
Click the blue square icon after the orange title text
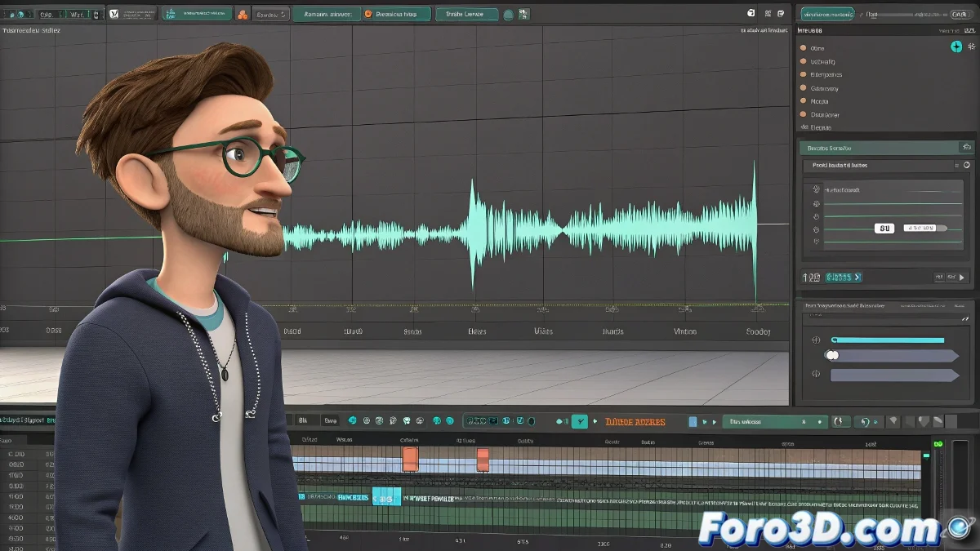pos(693,422)
